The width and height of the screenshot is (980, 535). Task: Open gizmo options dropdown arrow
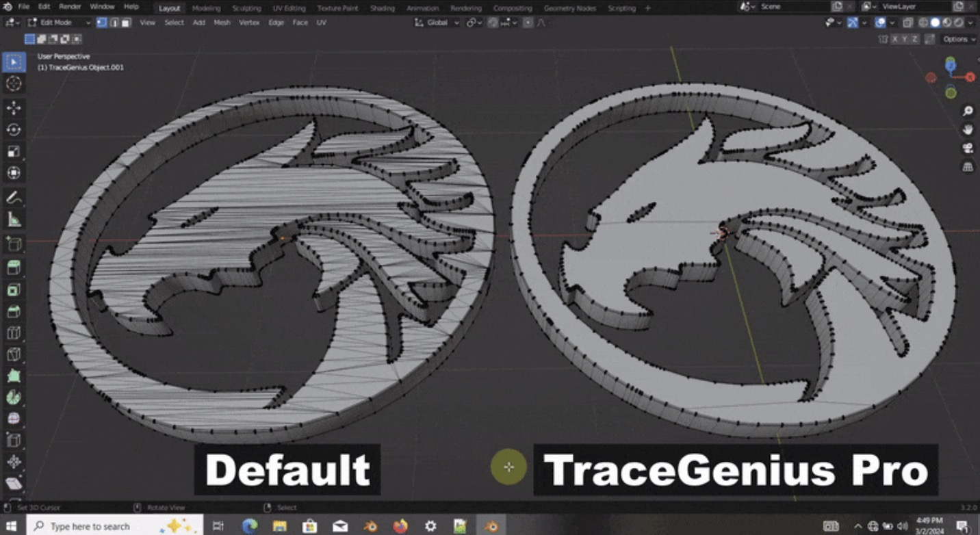point(864,23)
